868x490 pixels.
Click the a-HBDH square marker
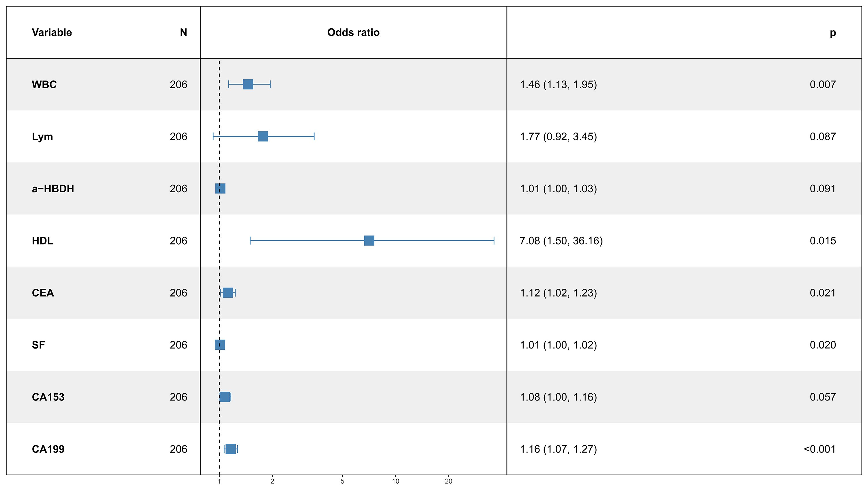point(220,188)
